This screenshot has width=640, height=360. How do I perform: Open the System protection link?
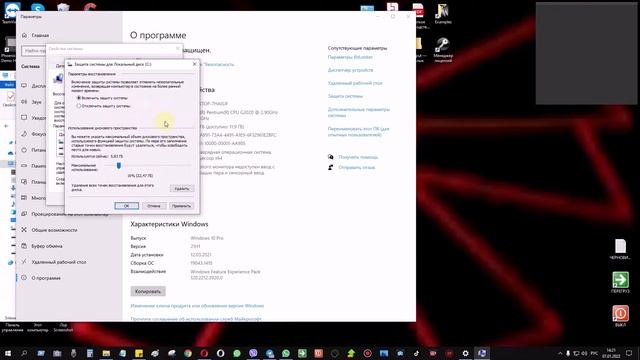345,96
